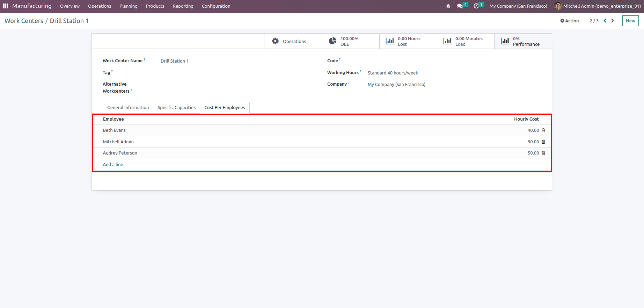Screen dimensions: 644x308
Task: Sort by Hourly Cost column header
Action: [x=526, y=119]
